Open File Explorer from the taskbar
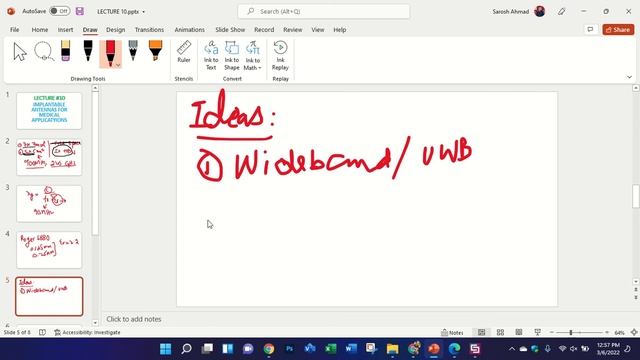 (392, 349)
